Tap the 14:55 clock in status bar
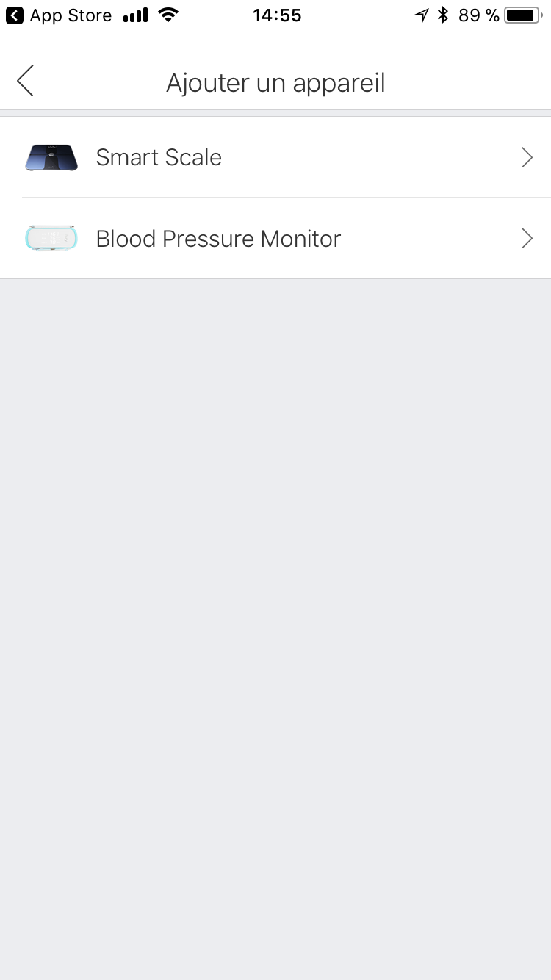This screenshot has height=980, width=551. point(277,15)
